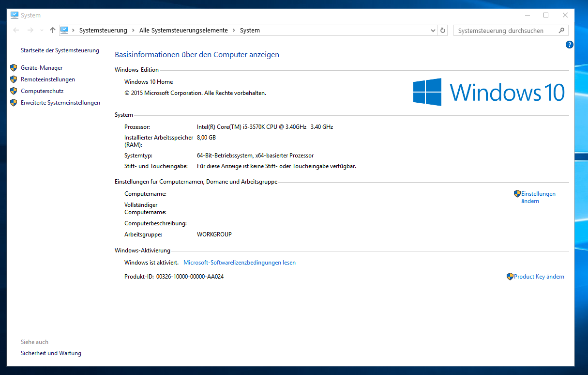Image resolution: width=588 pixels, height=375 pixels.
Task: Refresh the System page
Action: click(x=442, y=31)
